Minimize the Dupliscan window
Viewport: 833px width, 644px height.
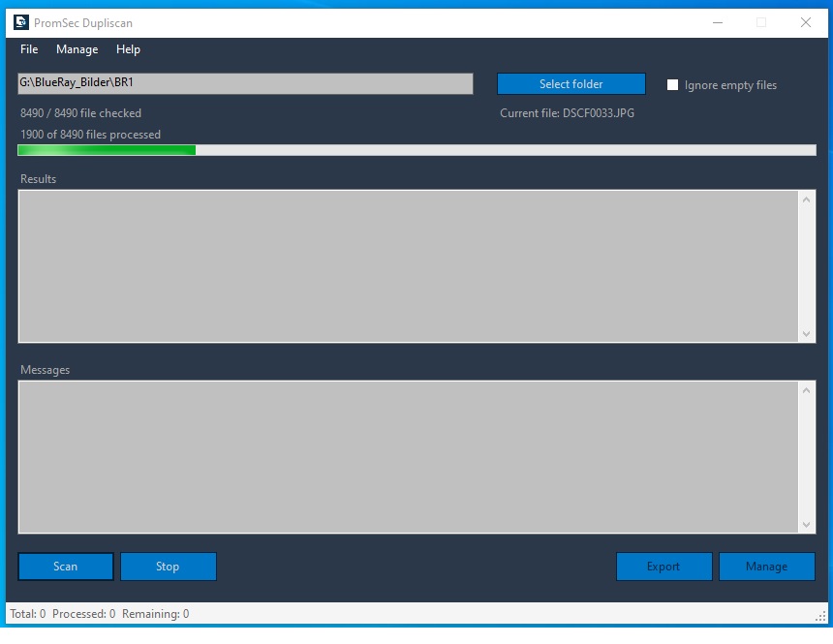point(717,22)
